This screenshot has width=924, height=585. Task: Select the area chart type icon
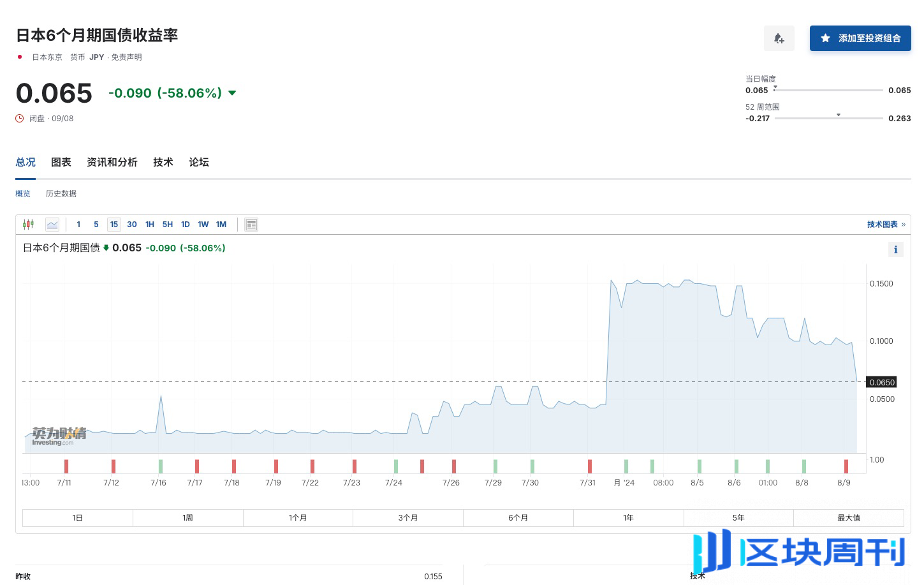(52, 224)
